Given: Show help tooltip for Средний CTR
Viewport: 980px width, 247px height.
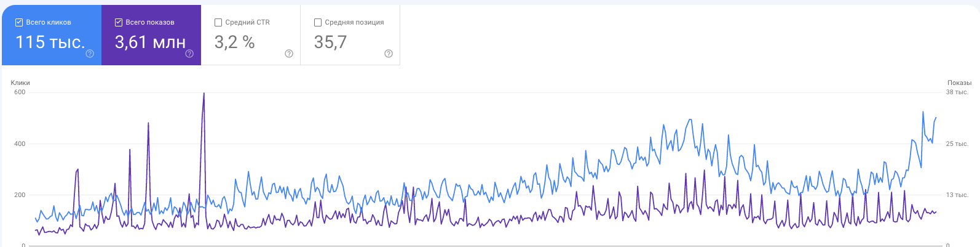Looking at the screenshot, I should [289, 54].
